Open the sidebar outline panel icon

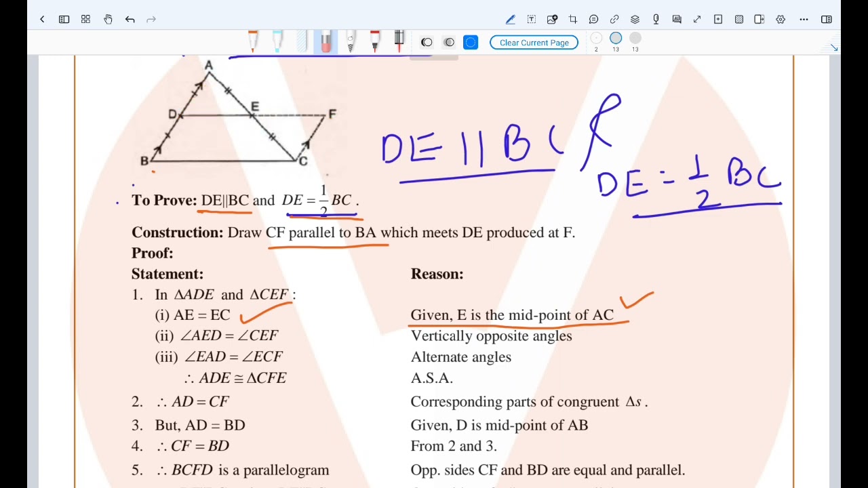point(64,20)
